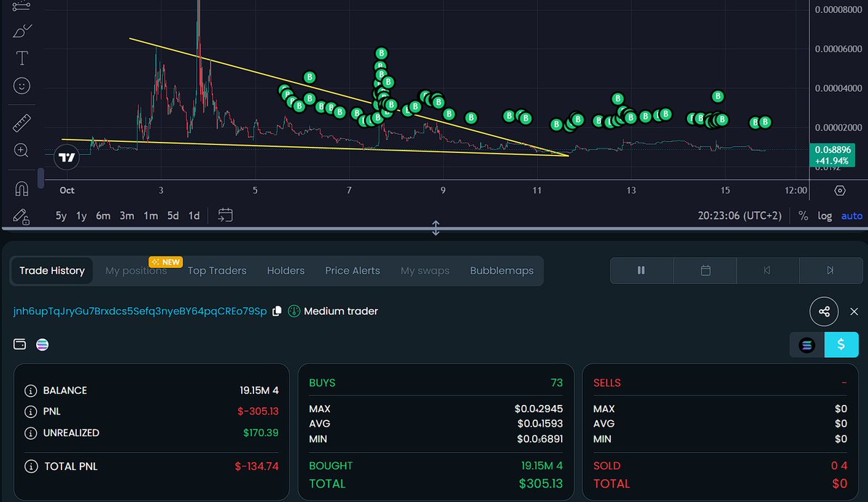868x502 pixels.
Task: Switch to the Top Traders tab
Action: coord(216,271)
